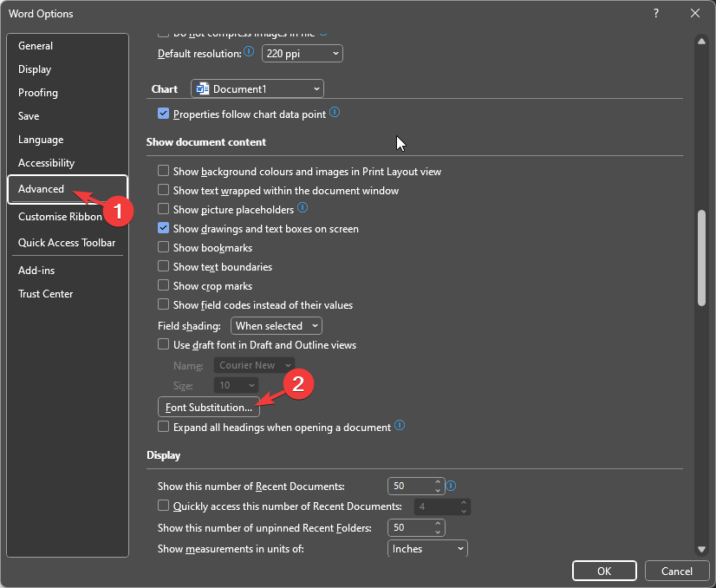716x588 pixels.
Task: Click the vertical scrollbar thumb
Action: (702, 258)
